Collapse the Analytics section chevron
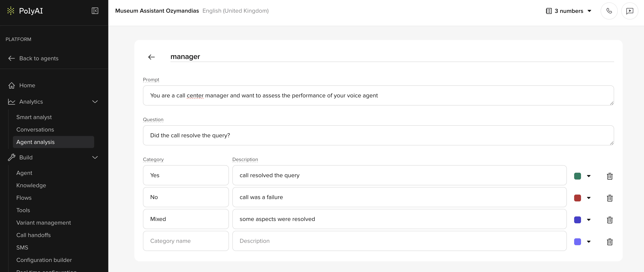The image size is (644, 272). (95, 101)
